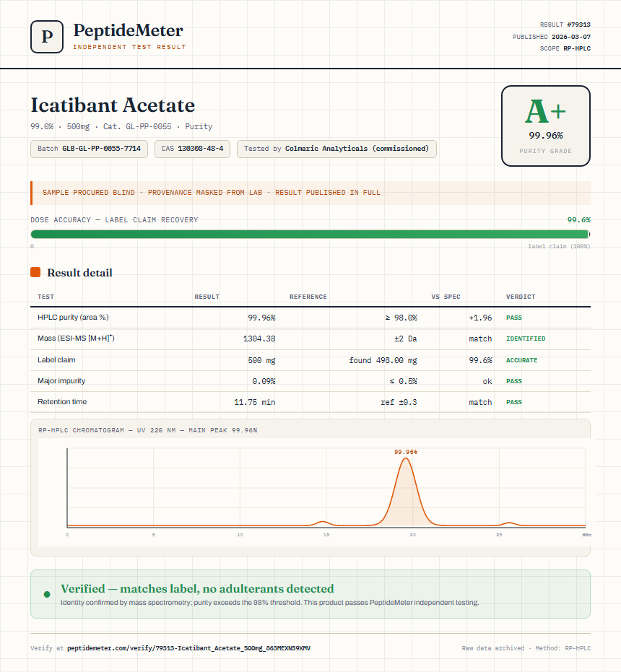Click the ≥ 98.0% reference cell

click(x=401, y=318)
